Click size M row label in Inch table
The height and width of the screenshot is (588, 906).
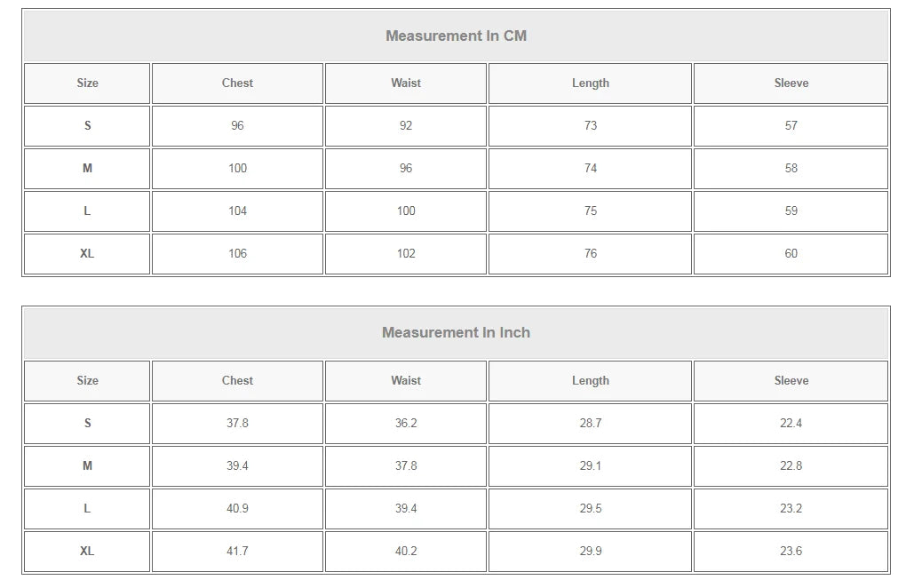click(87, 466)
